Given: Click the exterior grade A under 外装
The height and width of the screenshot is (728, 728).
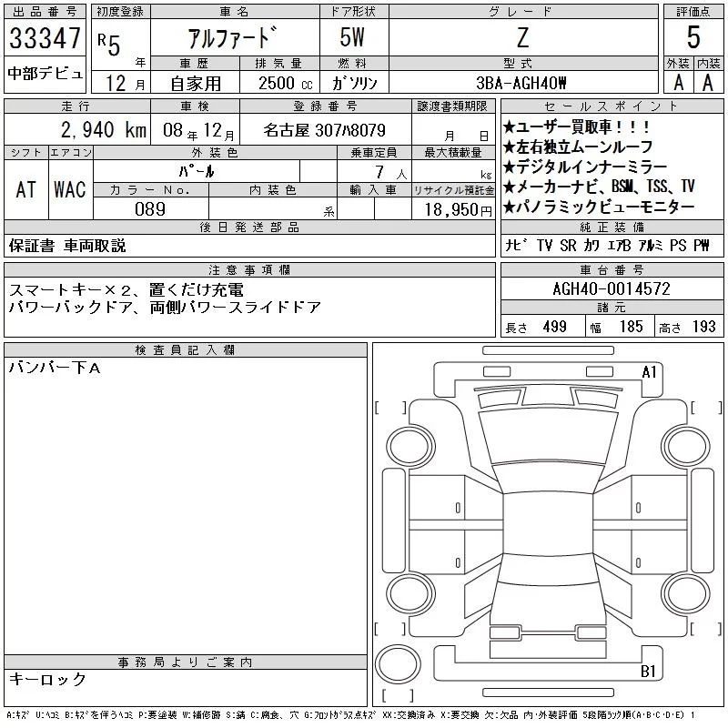Looking at the screenshot, I should [679, 83].
